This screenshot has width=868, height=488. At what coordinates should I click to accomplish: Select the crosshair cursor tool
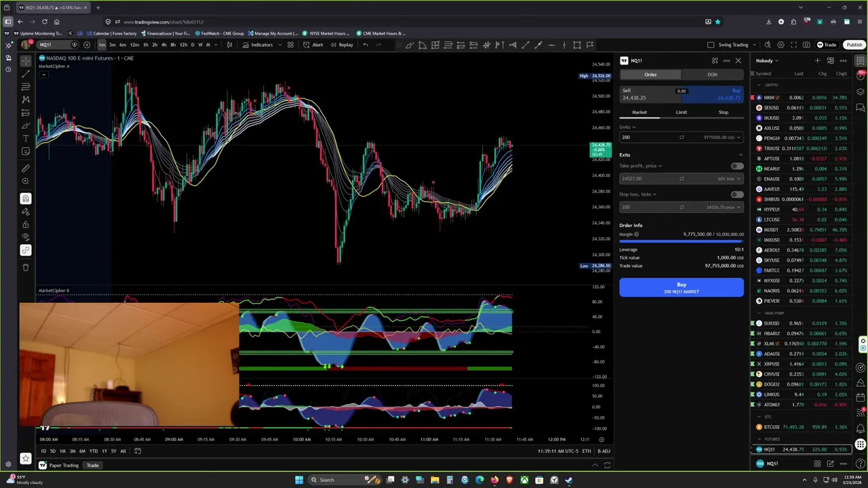pos(26,61)
